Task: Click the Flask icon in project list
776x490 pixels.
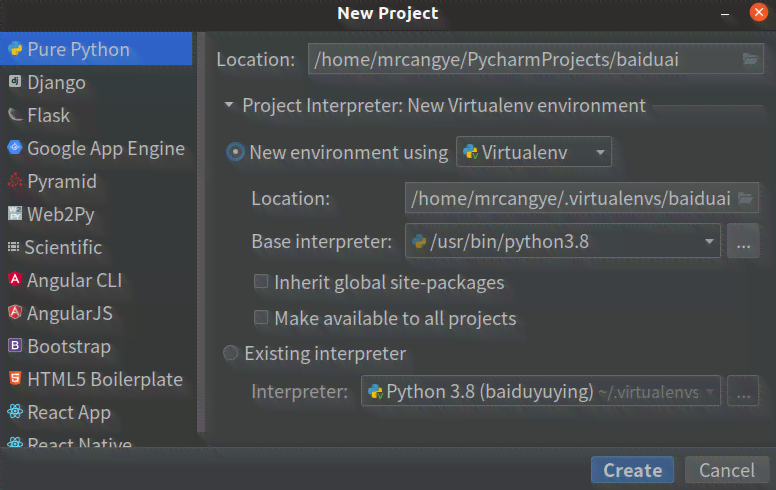Action: tap(15, 115)
